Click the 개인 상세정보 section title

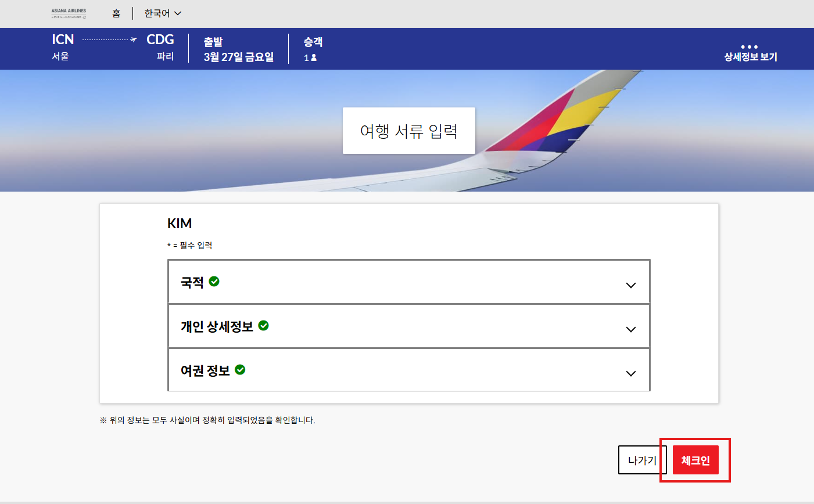click(x=217, y=326)
